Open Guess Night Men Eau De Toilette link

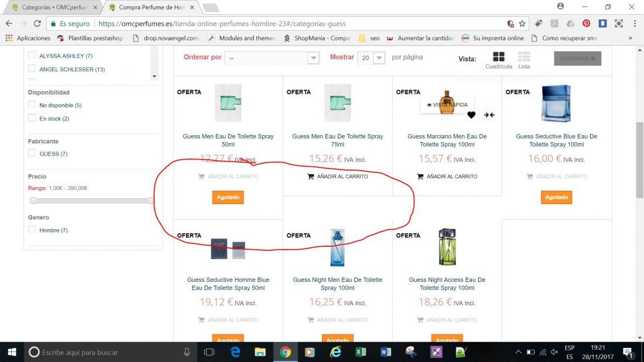(338, 284)
